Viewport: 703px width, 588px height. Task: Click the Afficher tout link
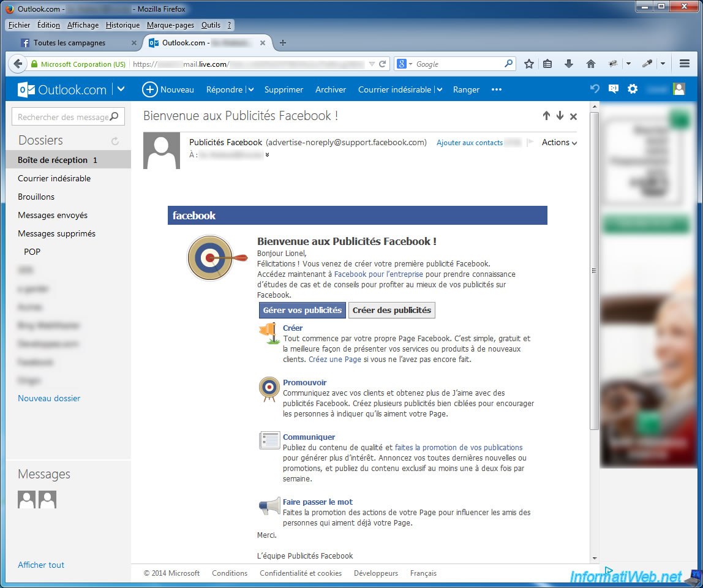coord(41,565)
